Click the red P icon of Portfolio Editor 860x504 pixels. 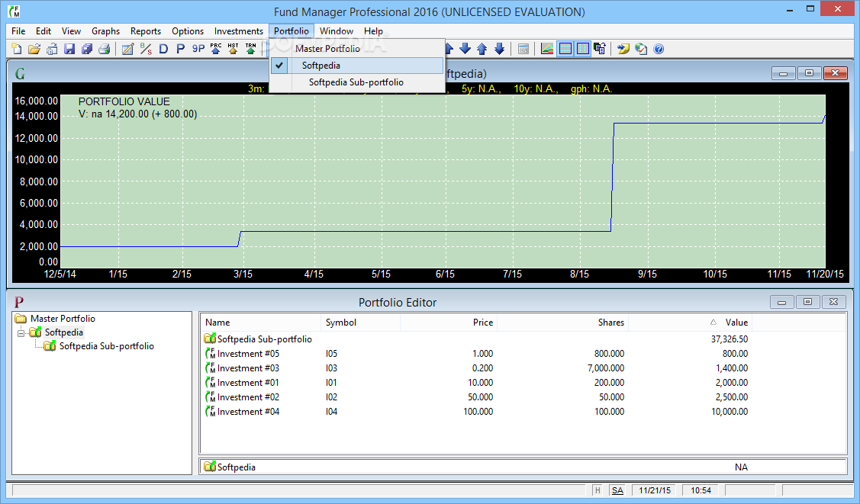click(x=19, y=303)
